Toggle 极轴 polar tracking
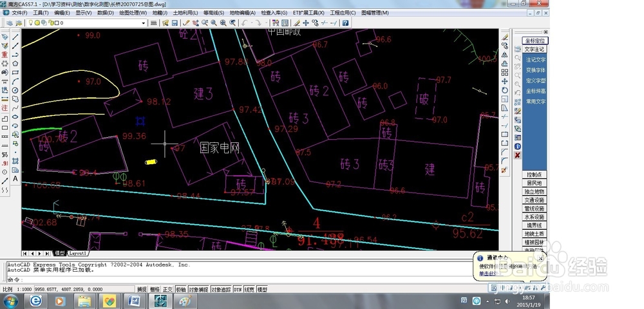644x309 pixels. pos(181,289)
